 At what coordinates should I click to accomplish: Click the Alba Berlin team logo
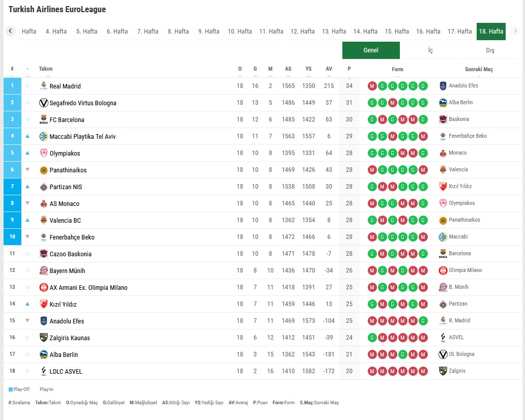[x=44, y=355]
